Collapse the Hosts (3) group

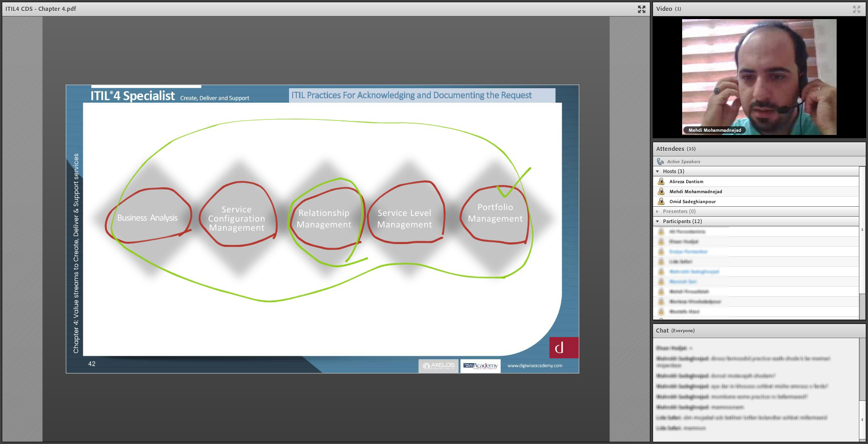pos(658,171)
